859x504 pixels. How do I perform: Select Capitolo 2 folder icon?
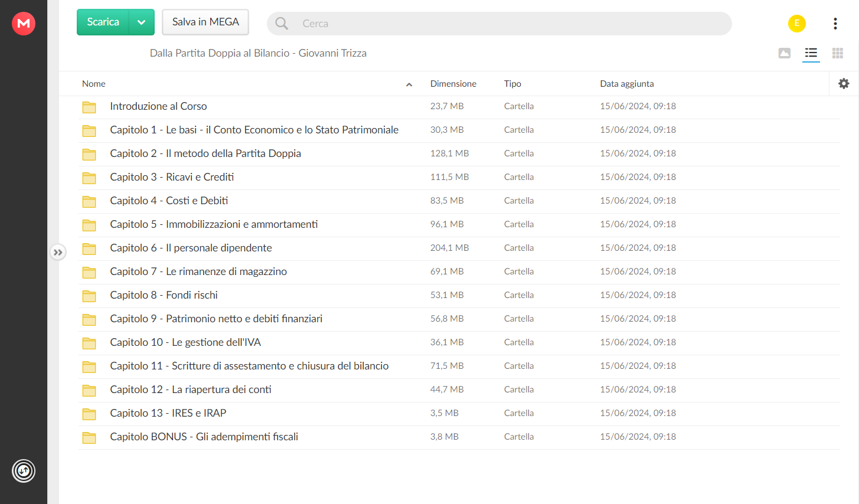coord(89,154)
